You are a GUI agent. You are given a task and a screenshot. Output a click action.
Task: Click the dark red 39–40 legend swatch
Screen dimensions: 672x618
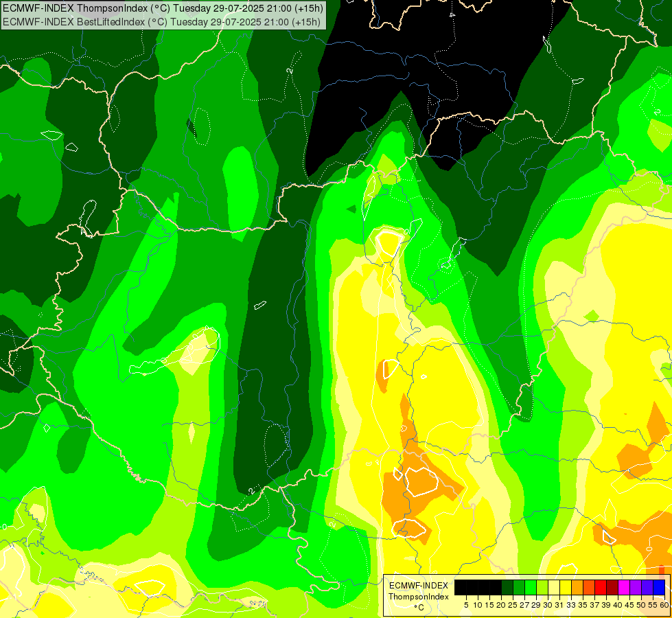point(612,587)
